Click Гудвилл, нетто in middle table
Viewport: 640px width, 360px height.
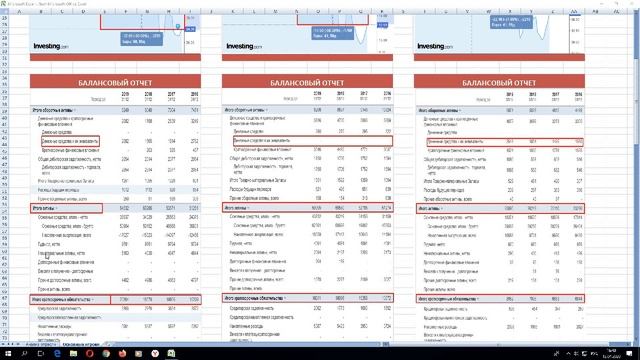(x=241, y=243)
